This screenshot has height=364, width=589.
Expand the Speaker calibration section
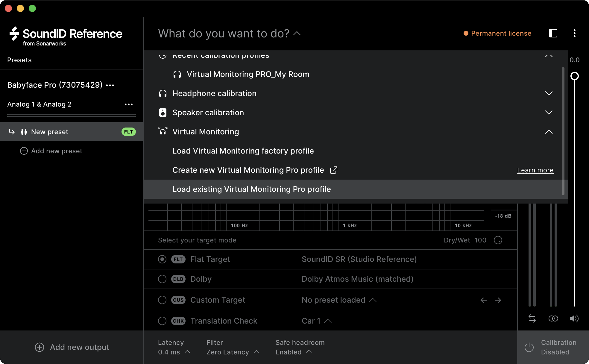click(549, 113)
